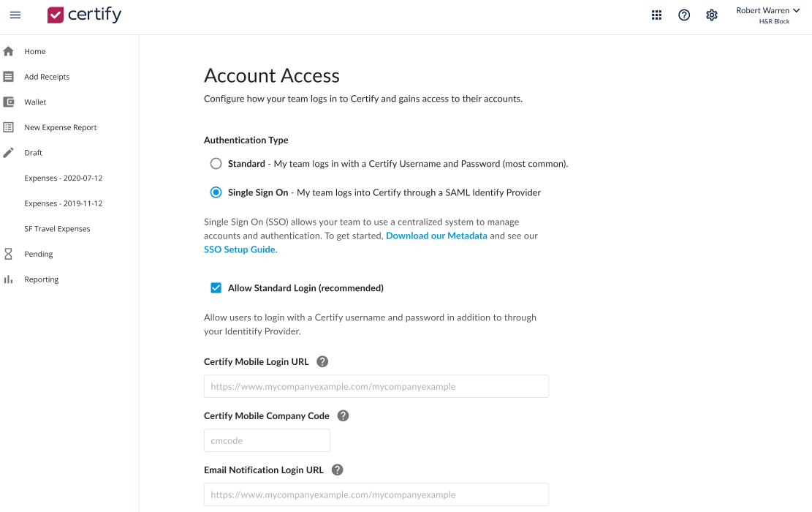Click the Home house icon
This screenshot has width=812, height=512.
[x=8, y=51]
